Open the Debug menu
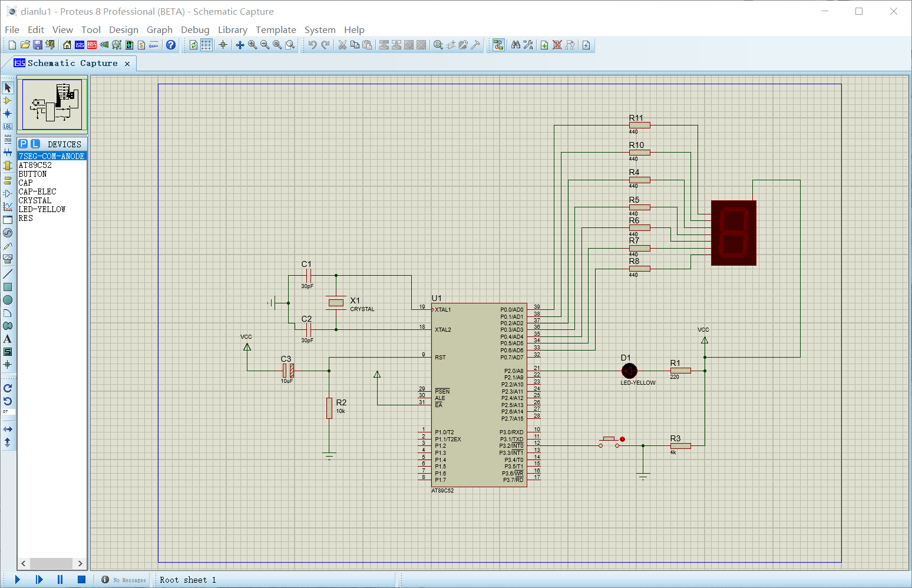 195,29
